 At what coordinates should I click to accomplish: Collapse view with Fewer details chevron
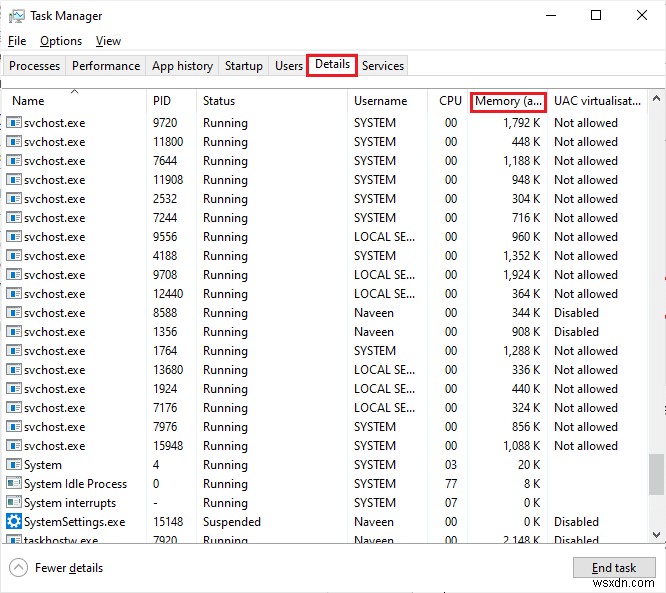18,568
